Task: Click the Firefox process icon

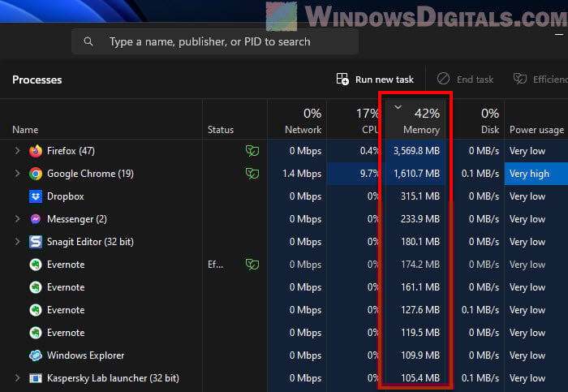Action: (36, 151)
